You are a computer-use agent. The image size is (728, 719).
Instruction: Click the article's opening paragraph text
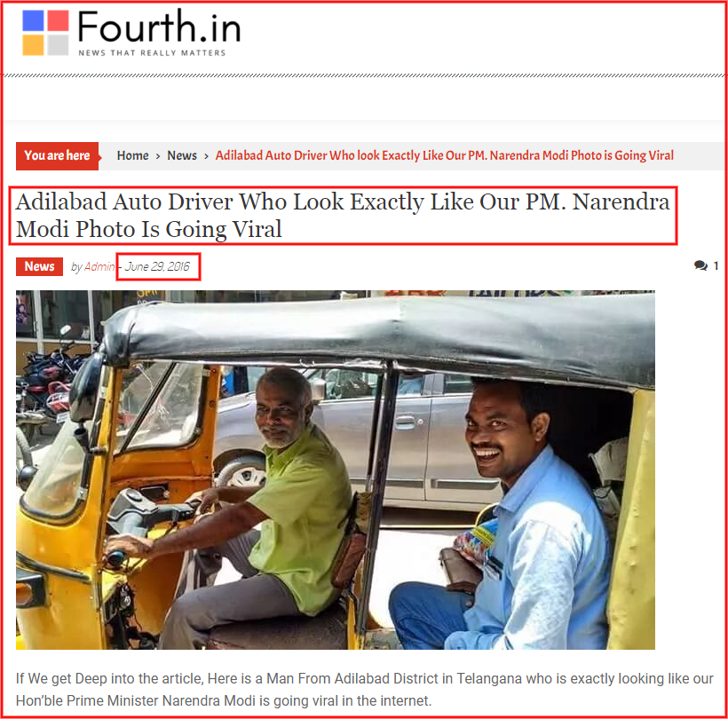pos(364,690)
